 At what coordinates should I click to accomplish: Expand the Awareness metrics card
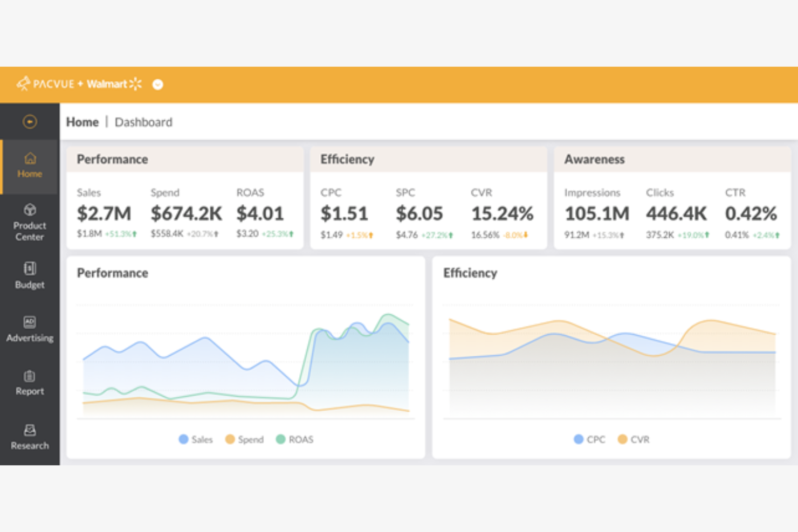pyautogui.click(x=595, y=159)
